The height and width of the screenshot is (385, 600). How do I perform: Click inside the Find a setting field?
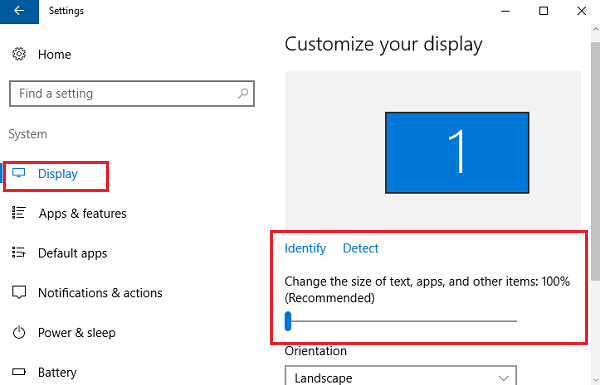(132, 93)
